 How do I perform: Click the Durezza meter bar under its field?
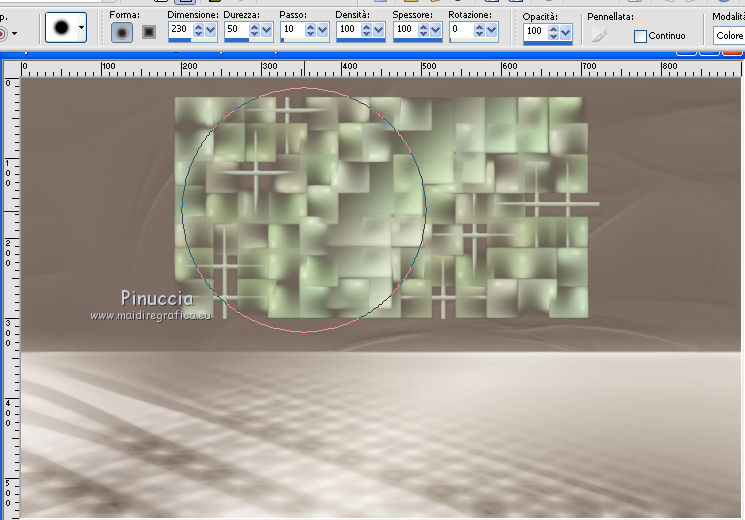tap(248, 40)
